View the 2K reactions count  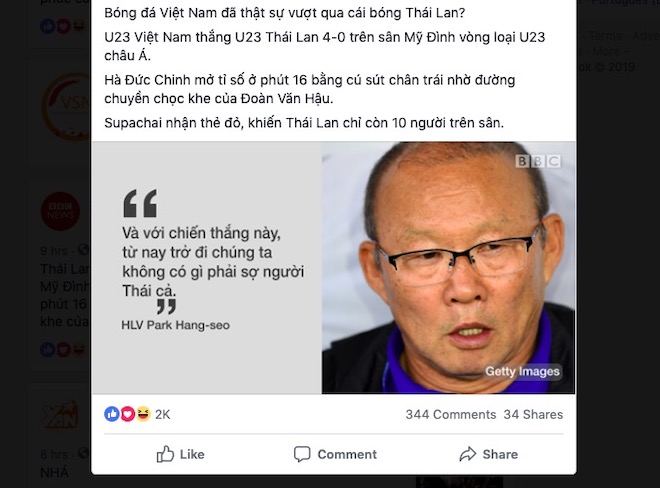click(x=162, y=415)
